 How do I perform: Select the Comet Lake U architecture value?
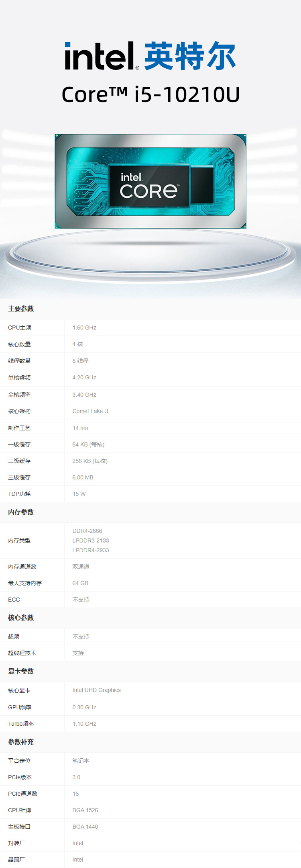pos(90,411)
